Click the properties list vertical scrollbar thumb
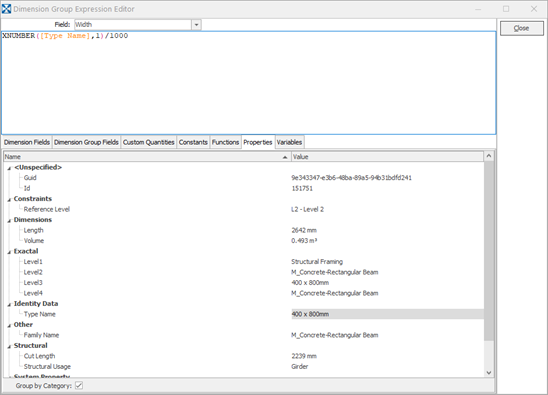Viewport: 548px width, 395px height. [x=489, y=251]
